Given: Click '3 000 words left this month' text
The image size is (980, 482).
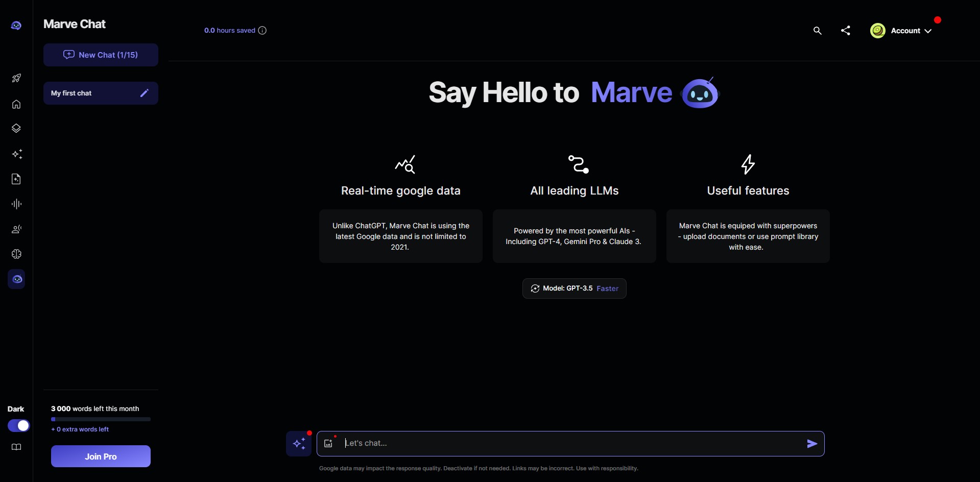Looking at the screenshot, I should [x=95, y=409].
